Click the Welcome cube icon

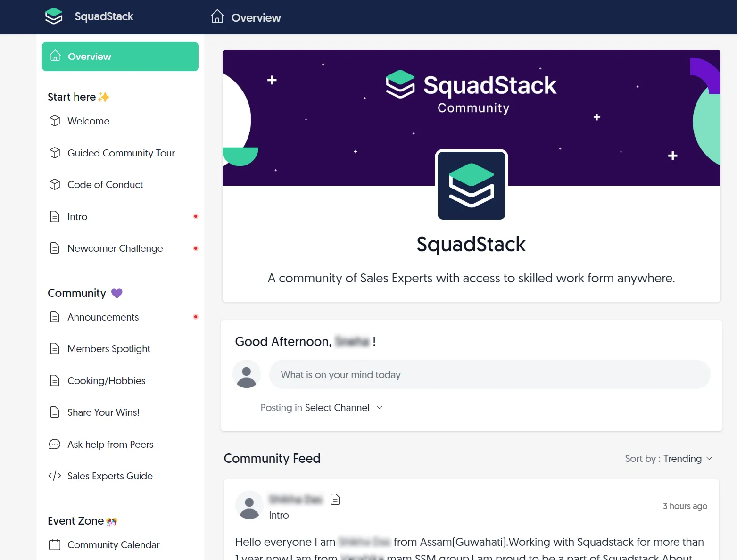click(55, 121)
